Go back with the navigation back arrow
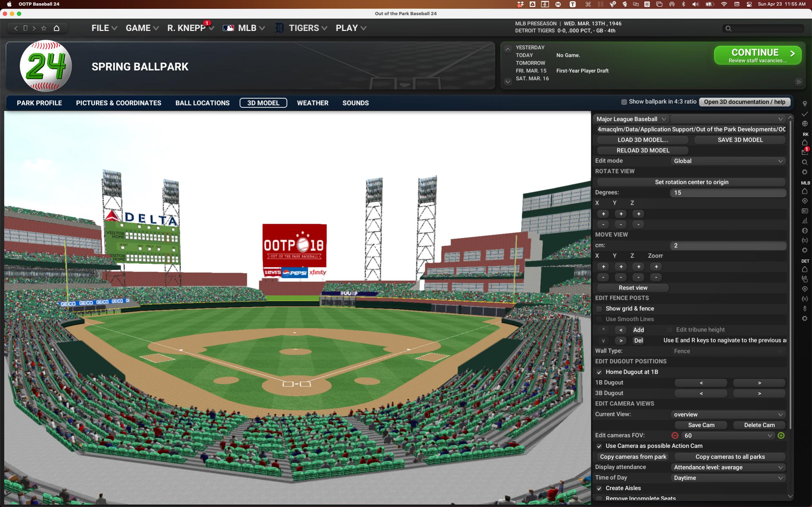The height and width of the screenshot is (507, 812). pos(16,28)
